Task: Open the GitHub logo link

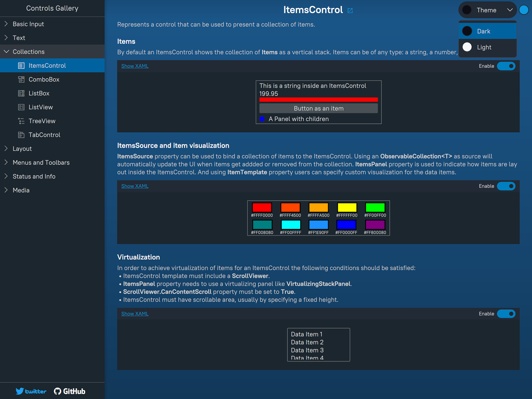Action: [x=70, y=391]
